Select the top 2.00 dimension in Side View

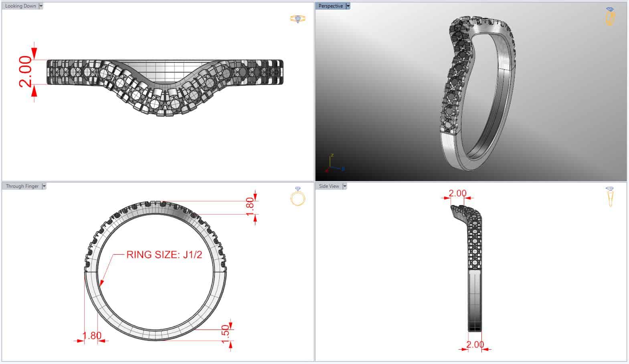click(457, 193)
